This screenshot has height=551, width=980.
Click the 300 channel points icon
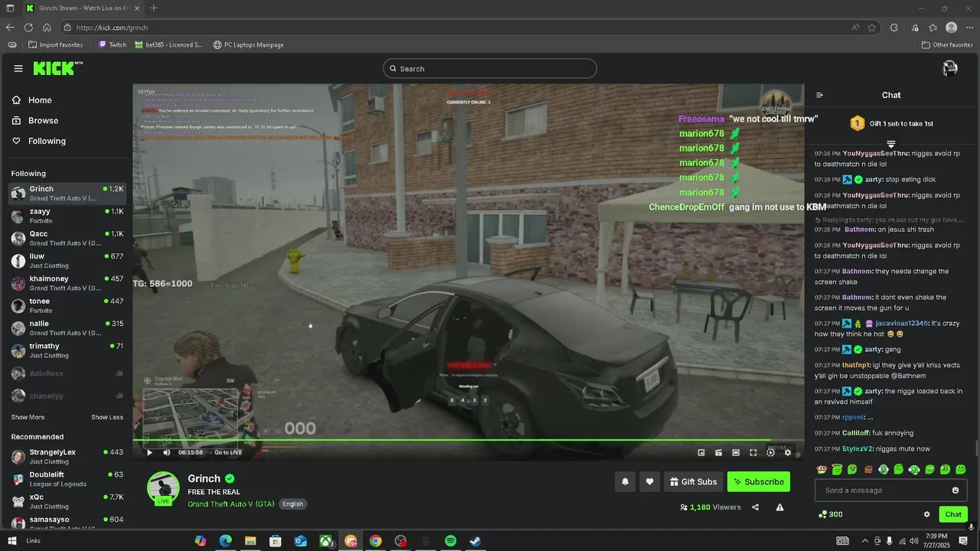pos(831,514)
